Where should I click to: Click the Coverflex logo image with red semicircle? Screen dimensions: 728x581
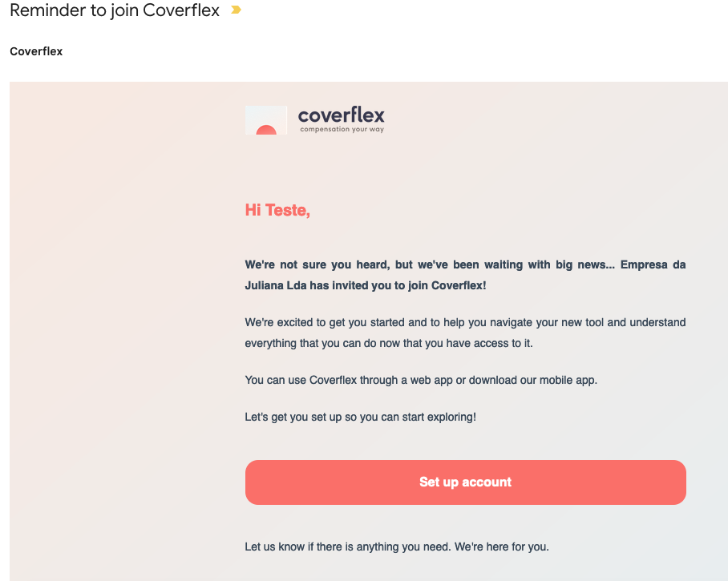click(266, 120)
